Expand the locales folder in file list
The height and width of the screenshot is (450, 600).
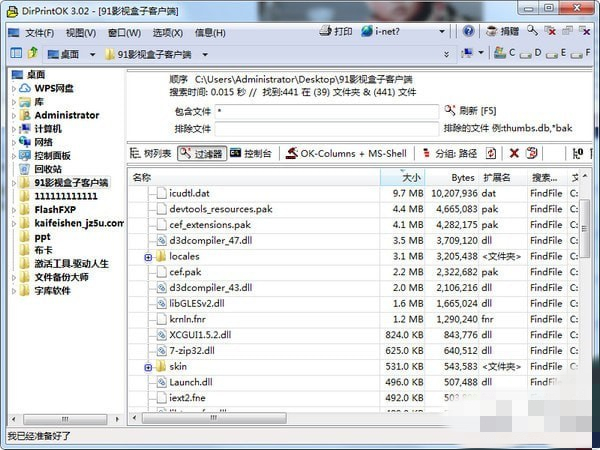tap(148, 257)
